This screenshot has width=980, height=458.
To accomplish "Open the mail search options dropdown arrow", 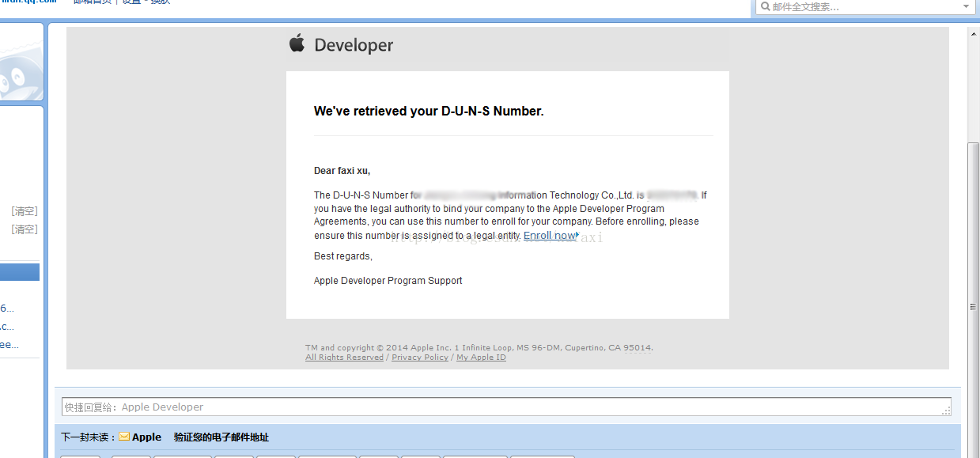I will 967,6.
